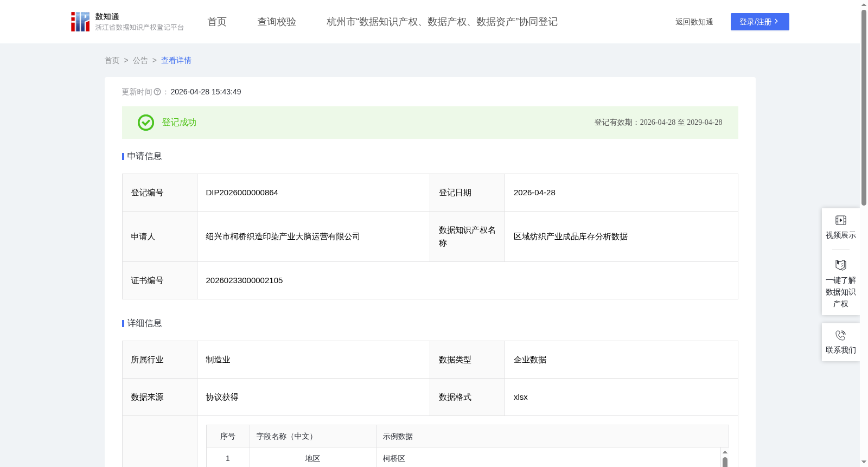Click the 数据格式 label cell

(467, 397)
